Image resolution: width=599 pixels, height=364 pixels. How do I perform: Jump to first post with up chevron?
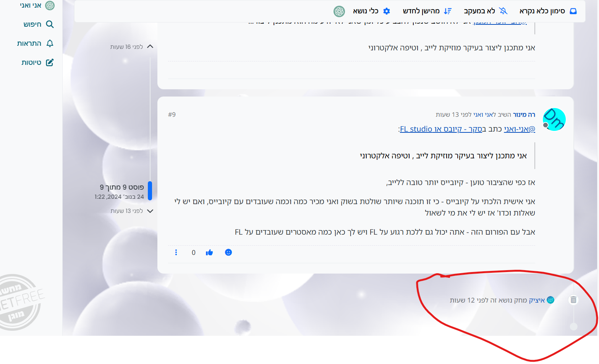click(150, 47)
